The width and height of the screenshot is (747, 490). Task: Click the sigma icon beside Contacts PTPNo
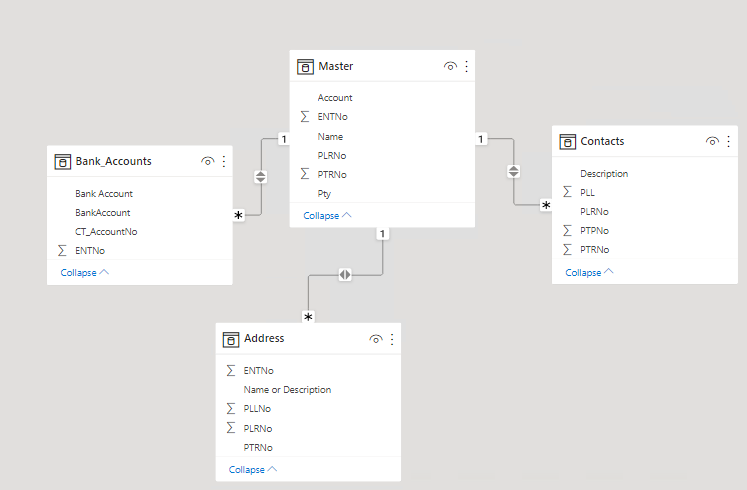567,230
